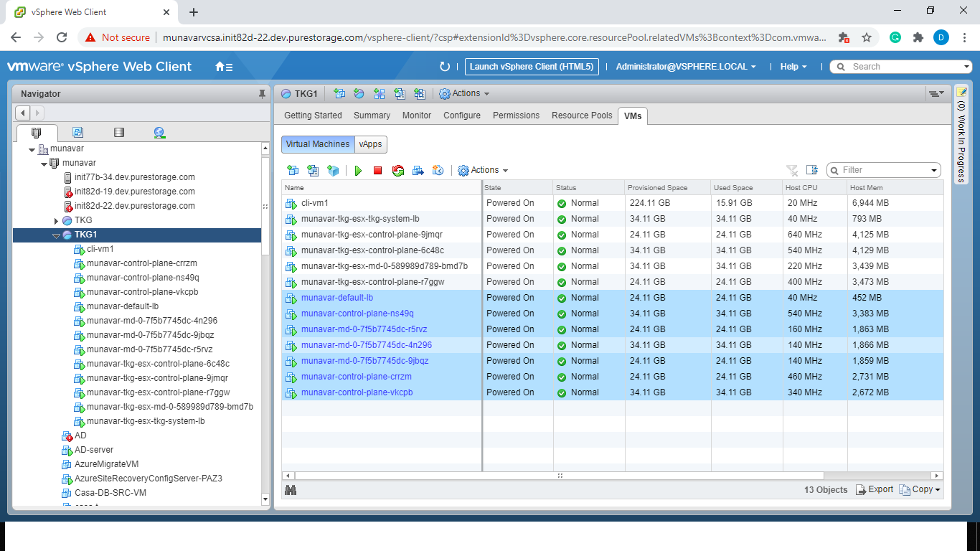This screenshot has width=980, height=551.
Task: Click the migrate VM toolbar icon
Action: [x=418, y=171]
